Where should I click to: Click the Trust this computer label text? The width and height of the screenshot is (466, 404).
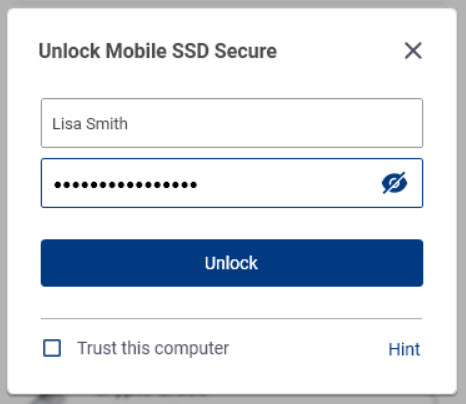tap(153, 348)
